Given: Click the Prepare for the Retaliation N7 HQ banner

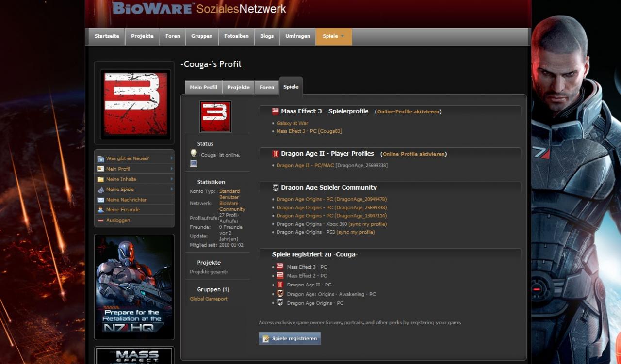Looking at the screenshot, I should click(134, 287).
